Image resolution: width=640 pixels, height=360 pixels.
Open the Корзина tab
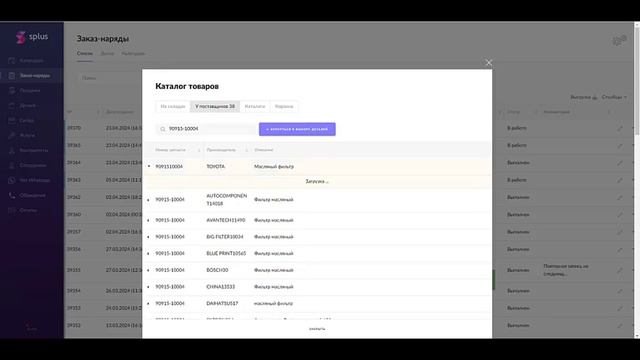(x=284, y=107)
